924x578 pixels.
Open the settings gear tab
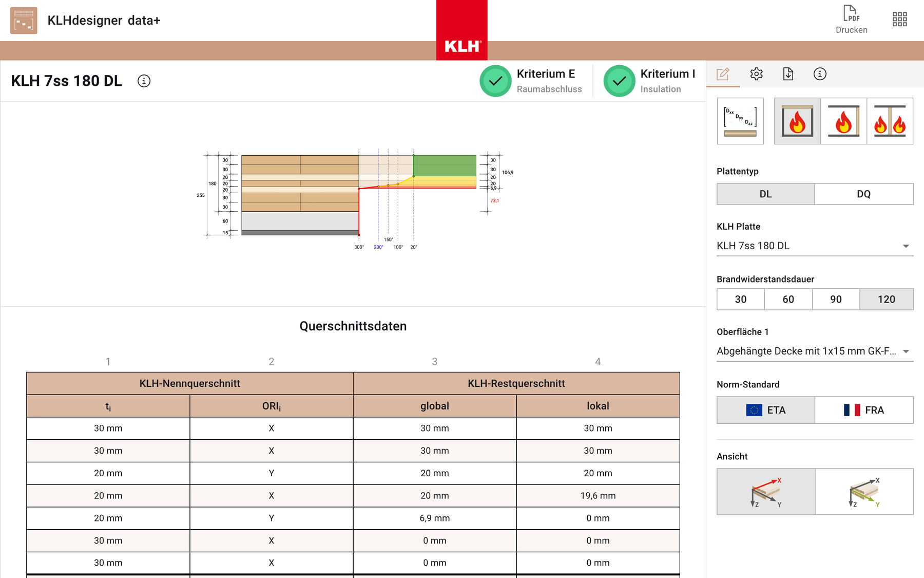click(756, 74)
